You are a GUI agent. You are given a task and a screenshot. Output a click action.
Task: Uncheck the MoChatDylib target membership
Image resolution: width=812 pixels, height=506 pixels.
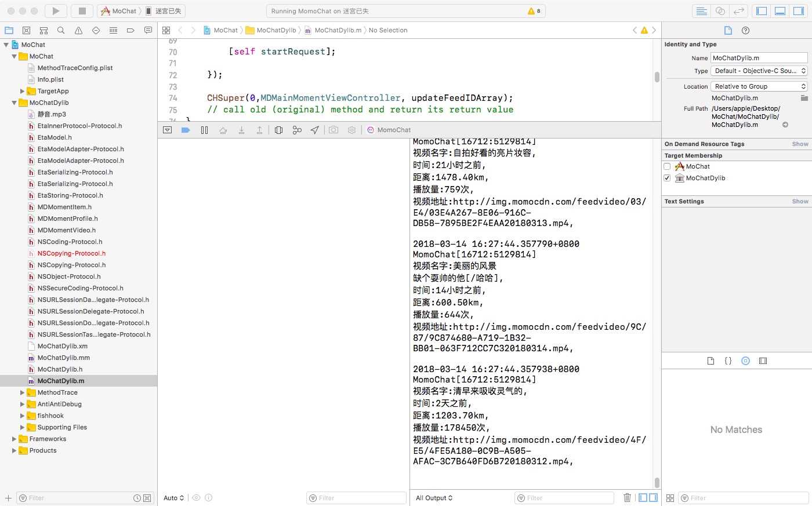tap(667, 178)
